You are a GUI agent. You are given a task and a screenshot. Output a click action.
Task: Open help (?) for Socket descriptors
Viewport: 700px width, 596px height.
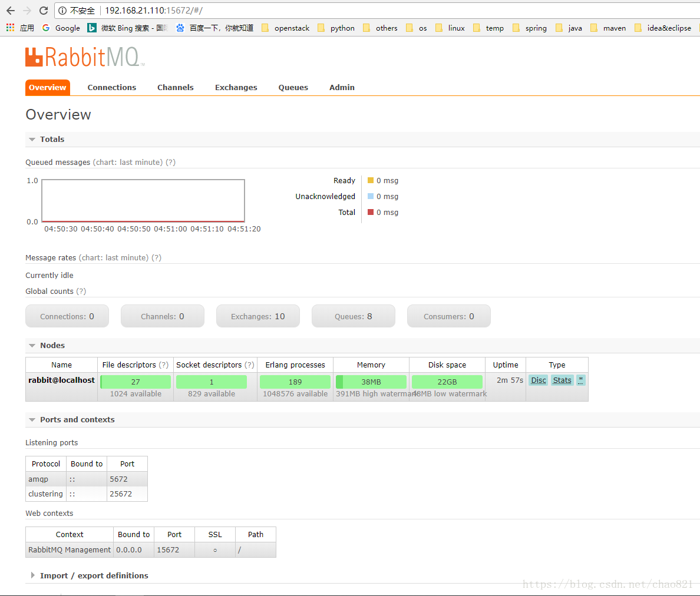pos(250,365)
